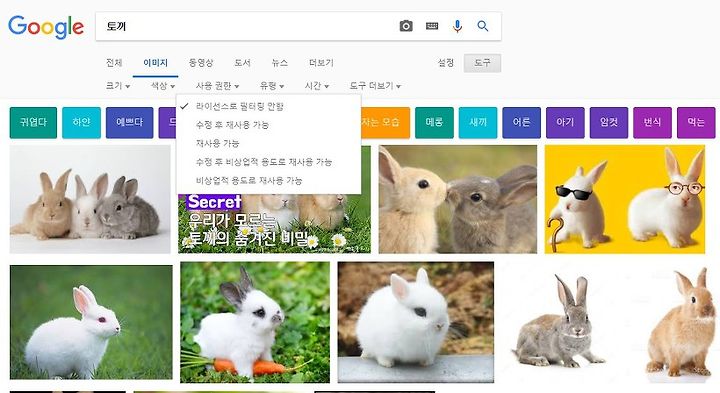Collapse the 사용 권한 dropdown
Viewport: 720px width, 393px height.
point(217,86)
